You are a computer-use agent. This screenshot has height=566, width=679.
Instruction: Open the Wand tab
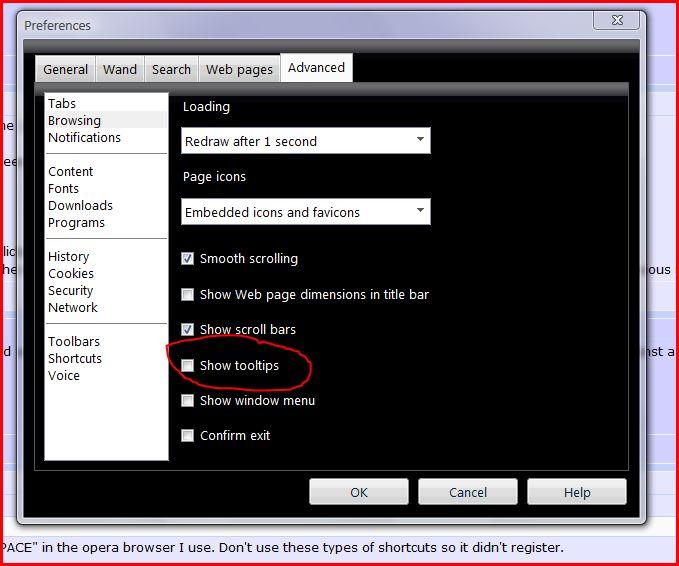120,69
